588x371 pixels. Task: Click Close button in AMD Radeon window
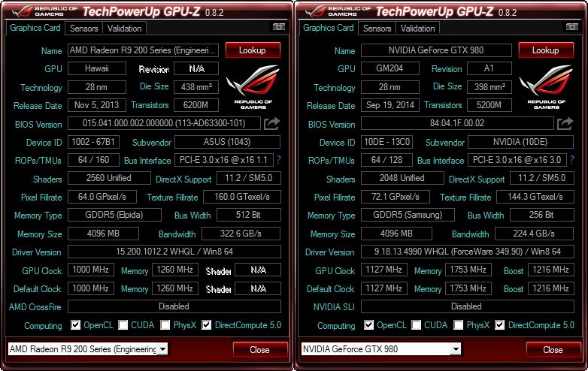[260, 350]
